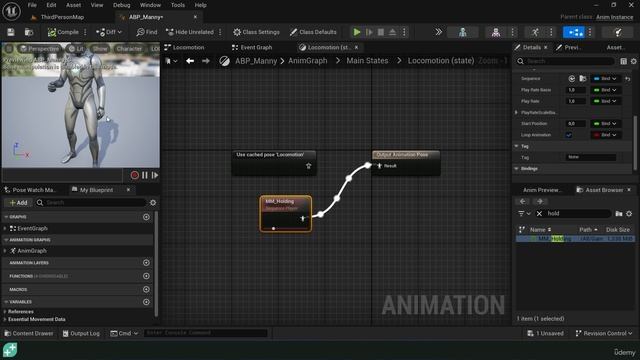Navigate back in graph history

[x=190, y=61]
